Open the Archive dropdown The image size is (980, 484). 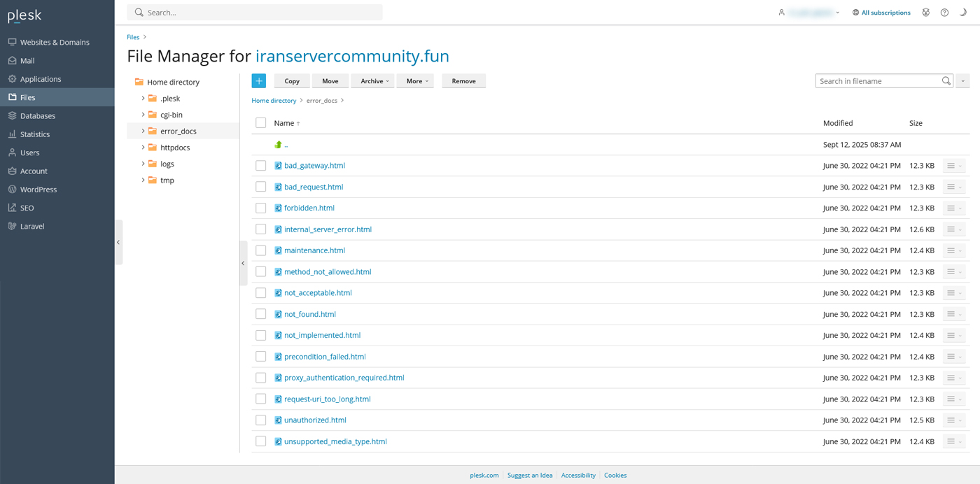(372, 81)
